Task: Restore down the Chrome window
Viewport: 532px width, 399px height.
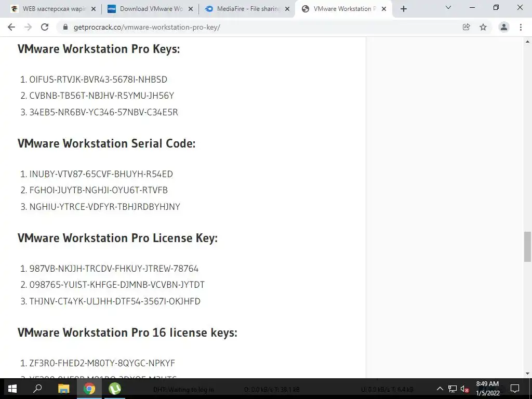Action: [x=496, y=7]
